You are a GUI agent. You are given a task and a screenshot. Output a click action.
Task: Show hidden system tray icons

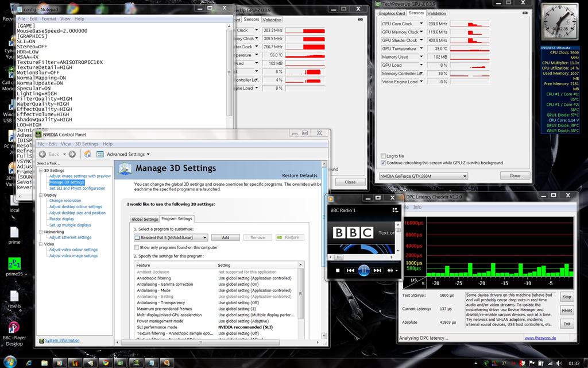click(476, 363)
